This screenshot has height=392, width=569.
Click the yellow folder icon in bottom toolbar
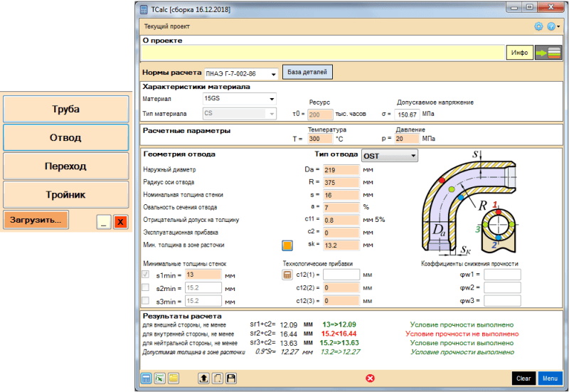[174, 378]
